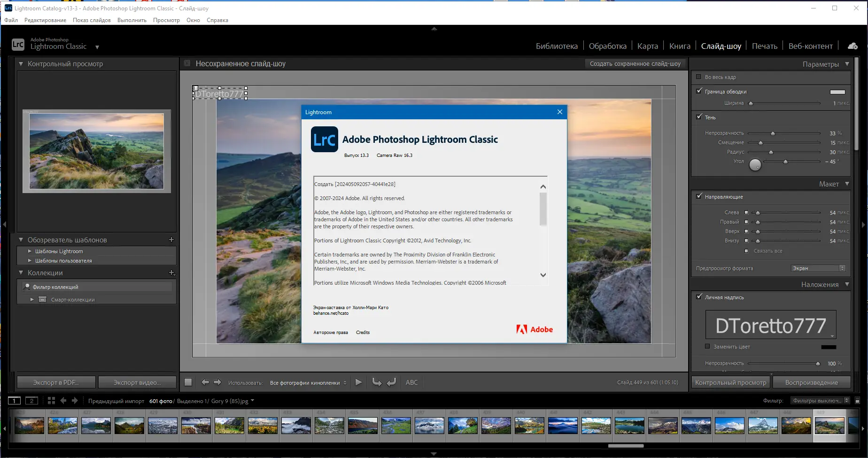Open second window display button 2
The height and width of the screenshot is (458, 868).
tap(32, 401)
